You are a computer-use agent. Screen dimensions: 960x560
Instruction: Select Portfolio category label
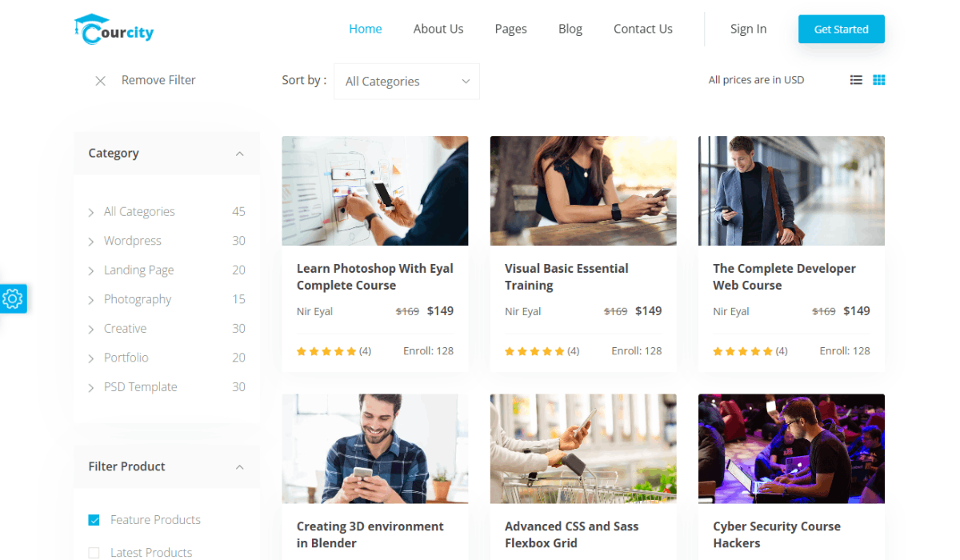click(x=126, y=358)
